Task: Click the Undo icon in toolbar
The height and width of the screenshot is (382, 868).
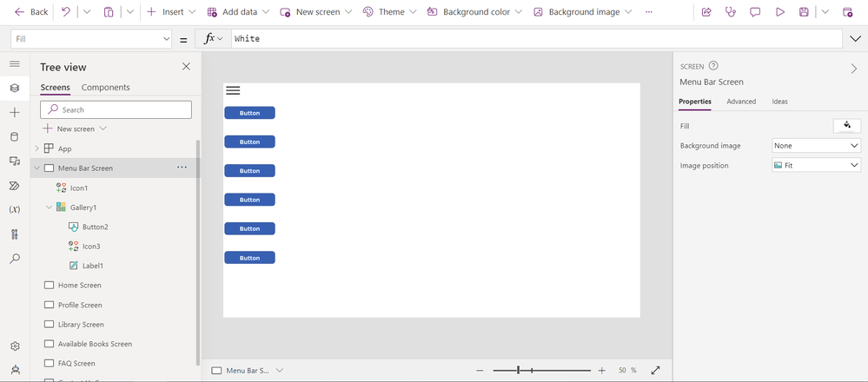Action: click(x=66, y=11)
